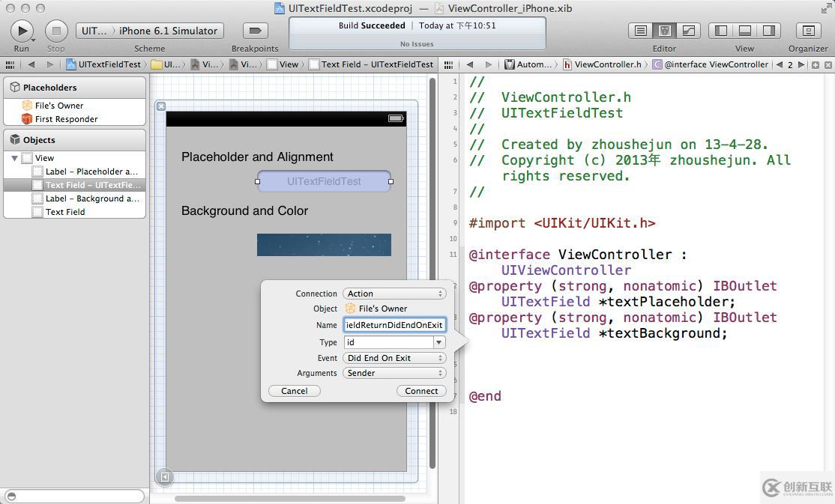Open the Organizer window
Screen dimensions: 835x504
(x=808, y=31)
